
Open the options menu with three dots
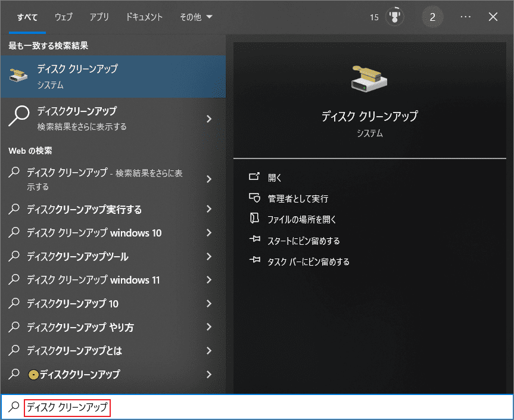point(465,17)
